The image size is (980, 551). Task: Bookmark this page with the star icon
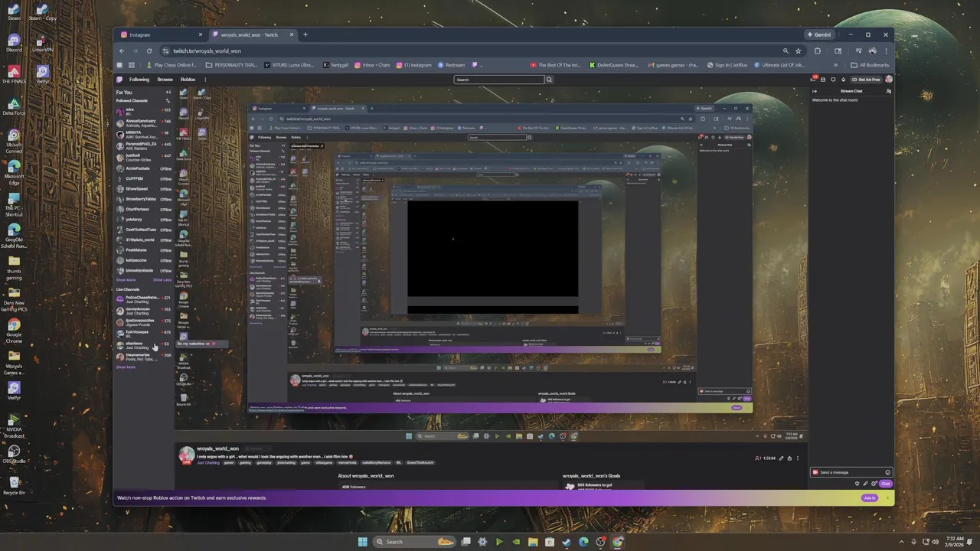(799, 51)
